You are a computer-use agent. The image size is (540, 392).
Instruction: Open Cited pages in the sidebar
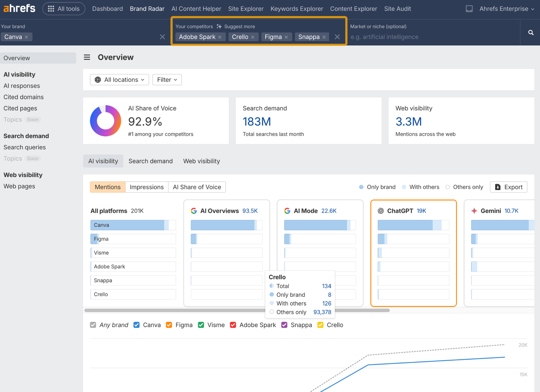[x=20, y=108]
